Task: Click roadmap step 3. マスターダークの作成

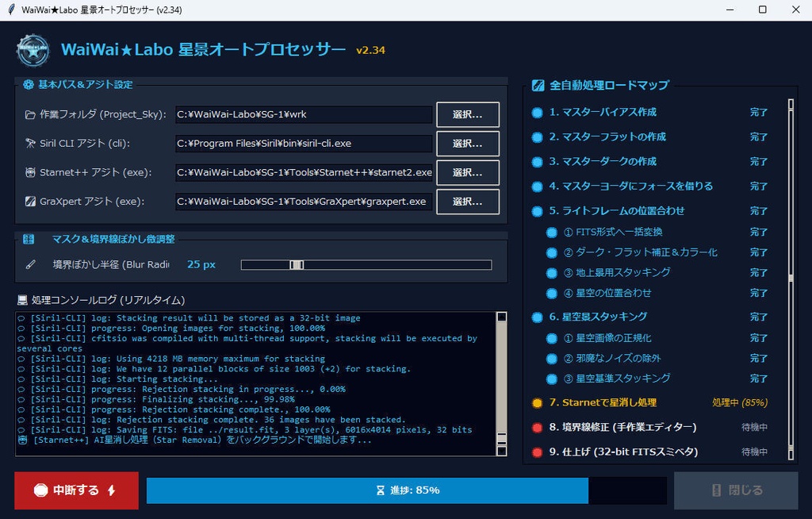Action: tap(603, 162)
